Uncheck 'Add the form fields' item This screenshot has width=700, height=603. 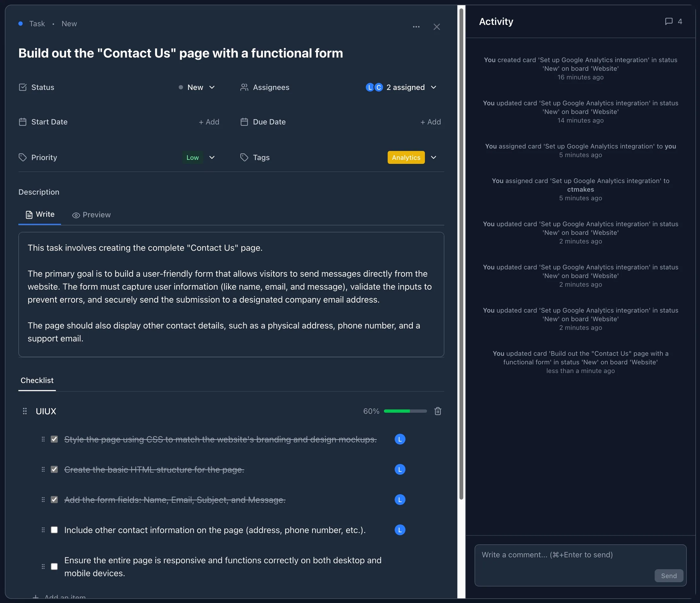pos(54,499)
